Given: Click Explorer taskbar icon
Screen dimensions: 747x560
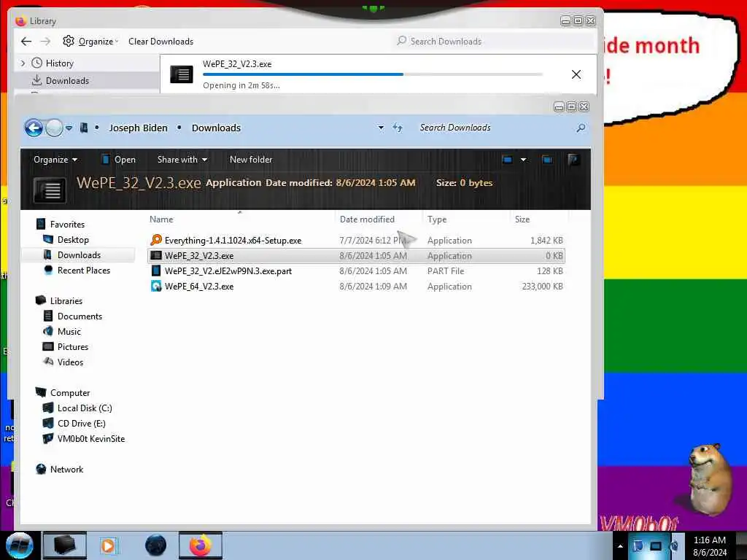Looking at the screenshot, I should click(x=65, y=545).
